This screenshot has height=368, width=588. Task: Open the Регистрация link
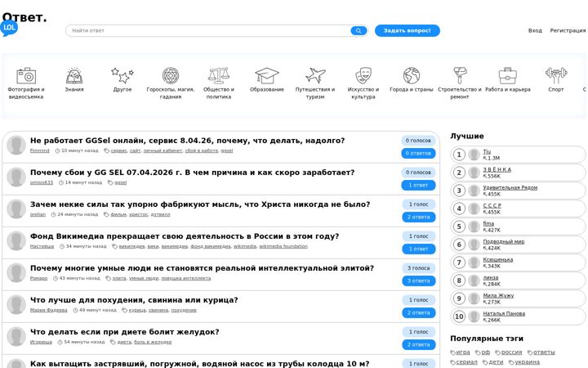[x=568, y=30]
